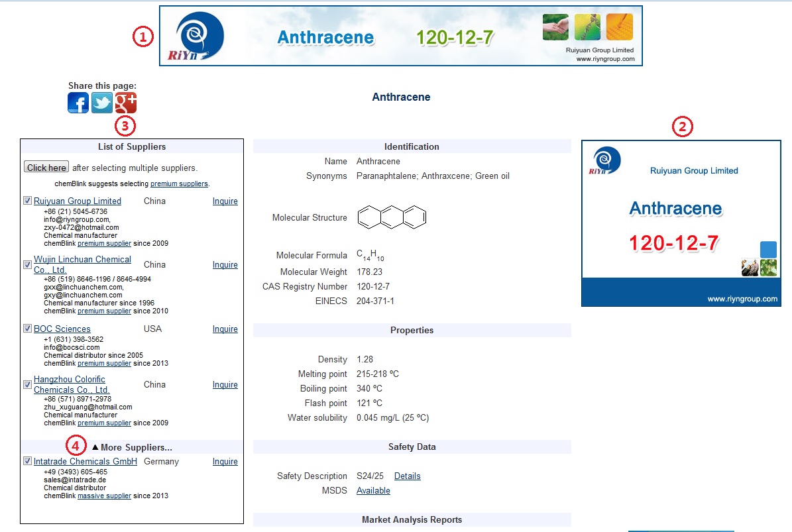Click Inquire link for Intatrade Chemicals
This screenshot has width=792, height=532.
[x=225, y=462]
